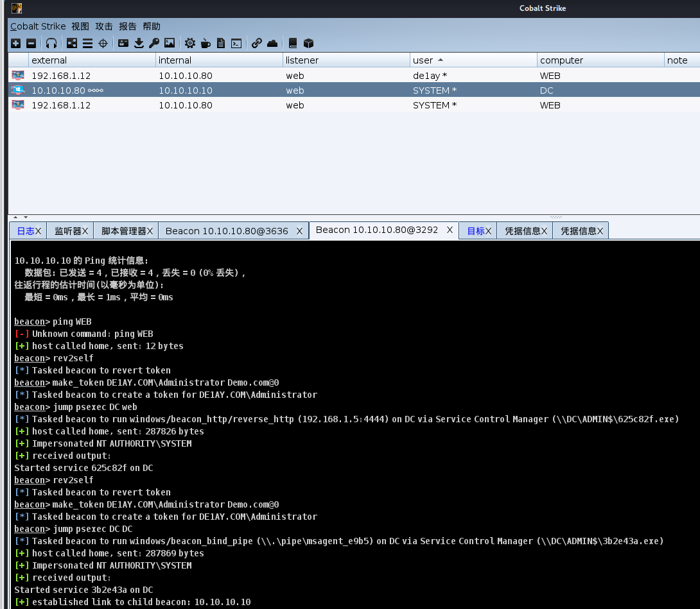
Task: Click the beacon> jump psexec DC DC line
Action: click(x=74, y=529)
